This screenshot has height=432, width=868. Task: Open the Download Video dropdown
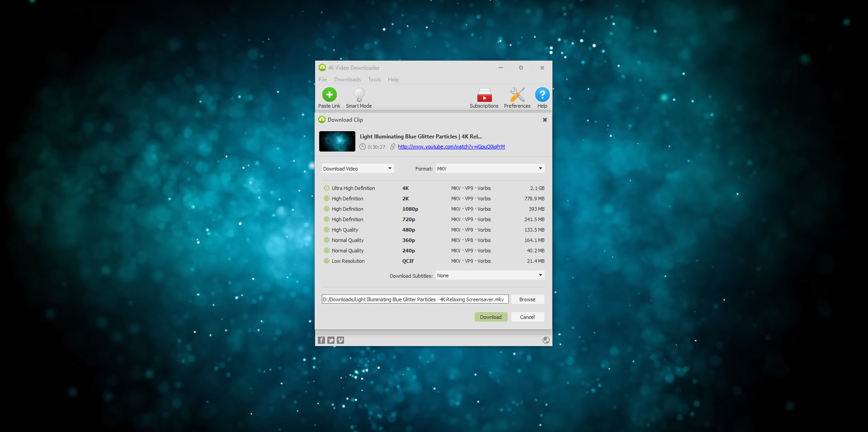click(358, 169)
